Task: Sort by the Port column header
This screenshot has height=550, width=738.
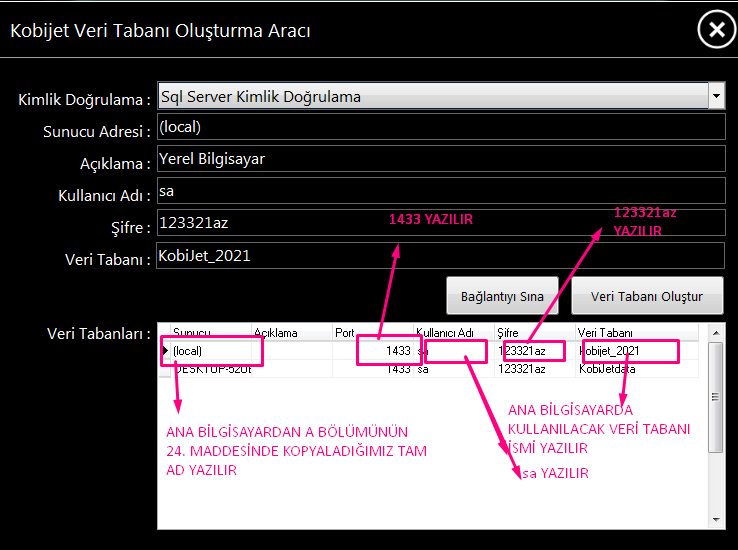Action: (373, 332)
